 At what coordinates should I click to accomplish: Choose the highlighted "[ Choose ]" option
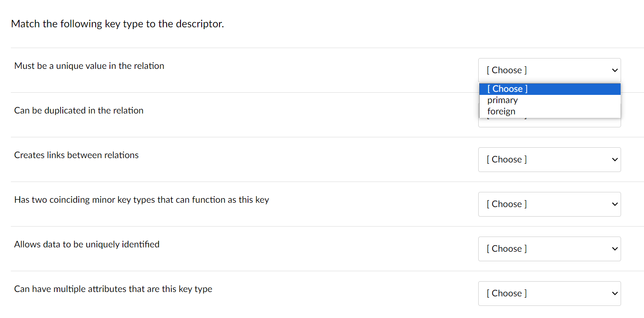[x=507, y=88]
